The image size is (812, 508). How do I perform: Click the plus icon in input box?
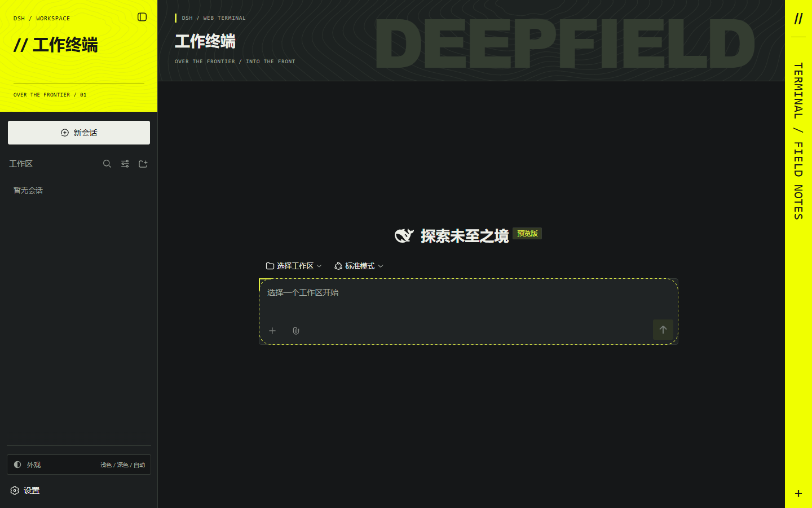click(272, 331)
